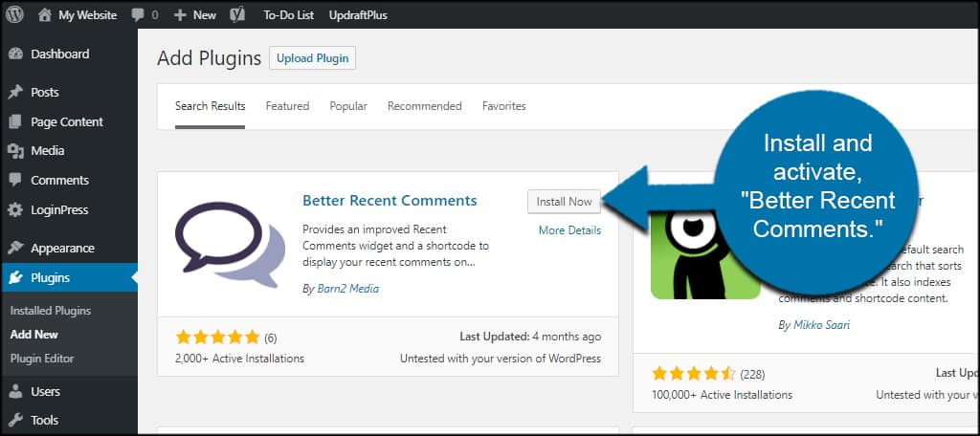Click the Add Plugins page heading
Viewport: 980px width, 436px height.
coord(209,58)
